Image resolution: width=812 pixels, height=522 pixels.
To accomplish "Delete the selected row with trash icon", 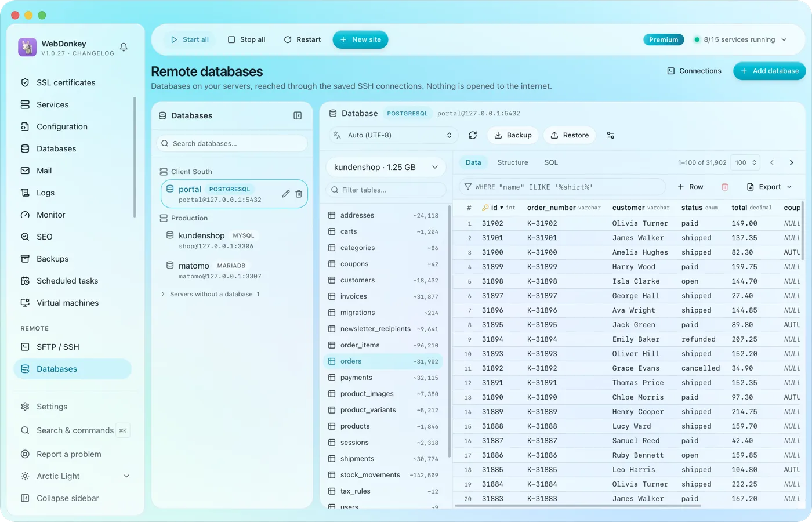I will (x=725, y=187).
